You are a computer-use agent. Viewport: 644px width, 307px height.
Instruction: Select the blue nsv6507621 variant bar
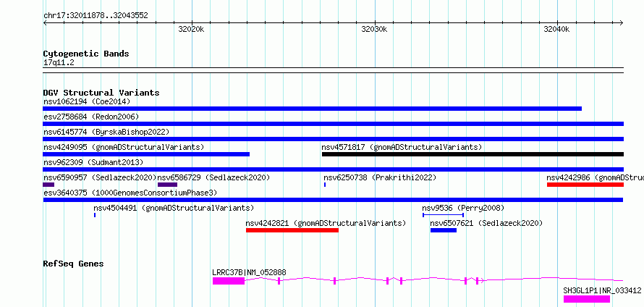444,230
